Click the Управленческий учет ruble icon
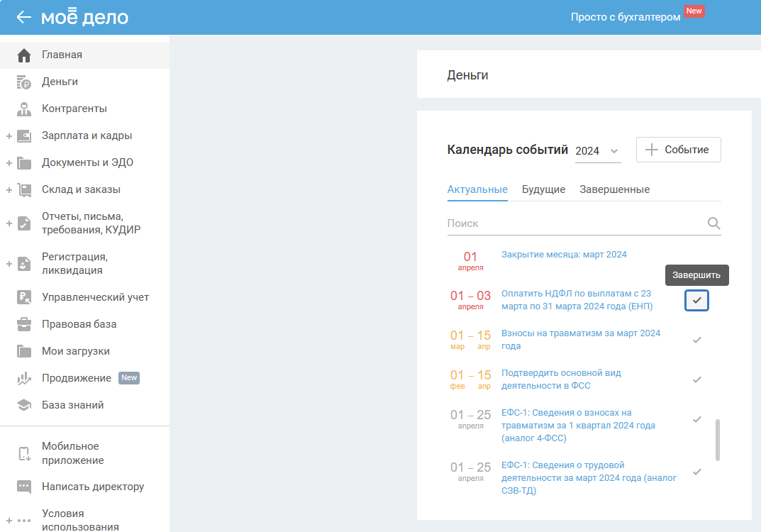Viewport: 761px width, 532px height. 24,297
